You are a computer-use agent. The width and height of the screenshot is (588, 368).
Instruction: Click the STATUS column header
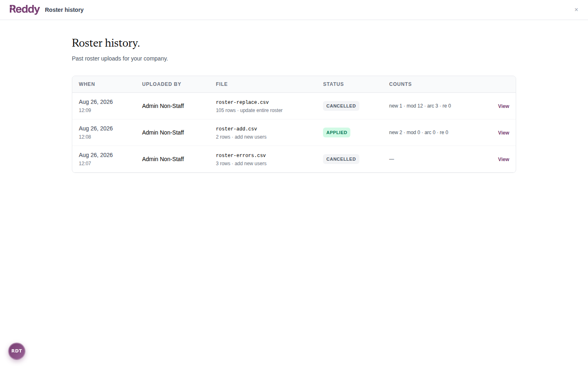[x=333, y=84]
